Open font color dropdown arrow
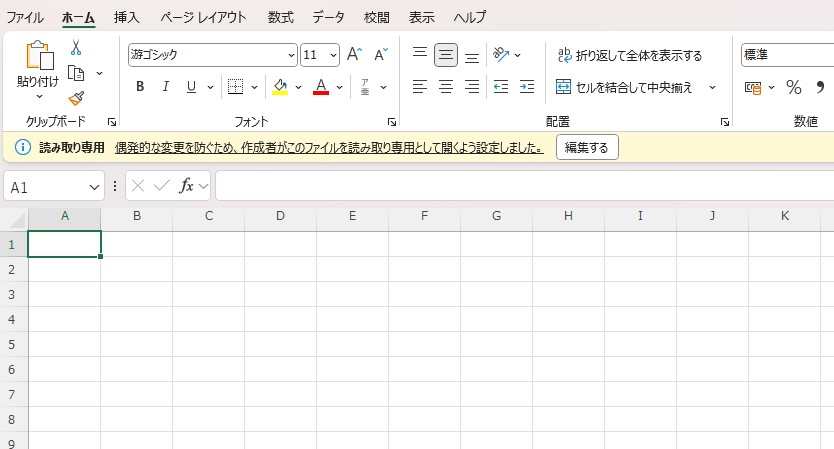The image size is (834, 449). [339, 87]
